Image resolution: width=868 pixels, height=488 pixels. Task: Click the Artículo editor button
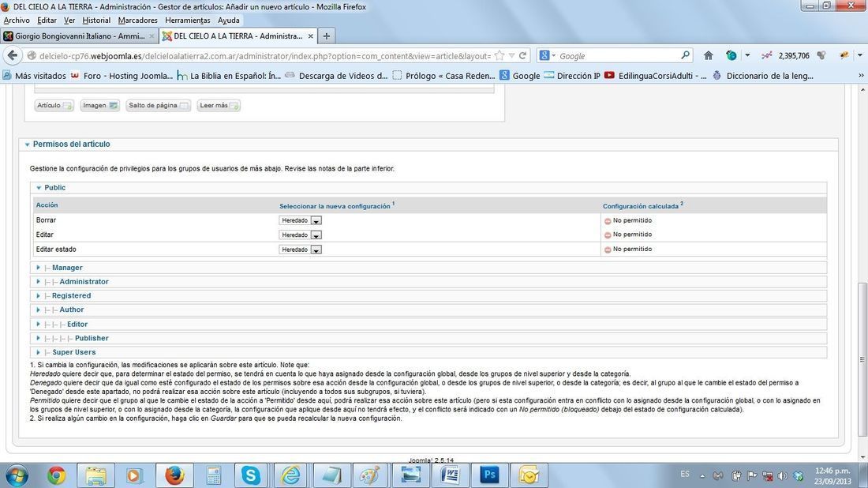tap(54, 105)
